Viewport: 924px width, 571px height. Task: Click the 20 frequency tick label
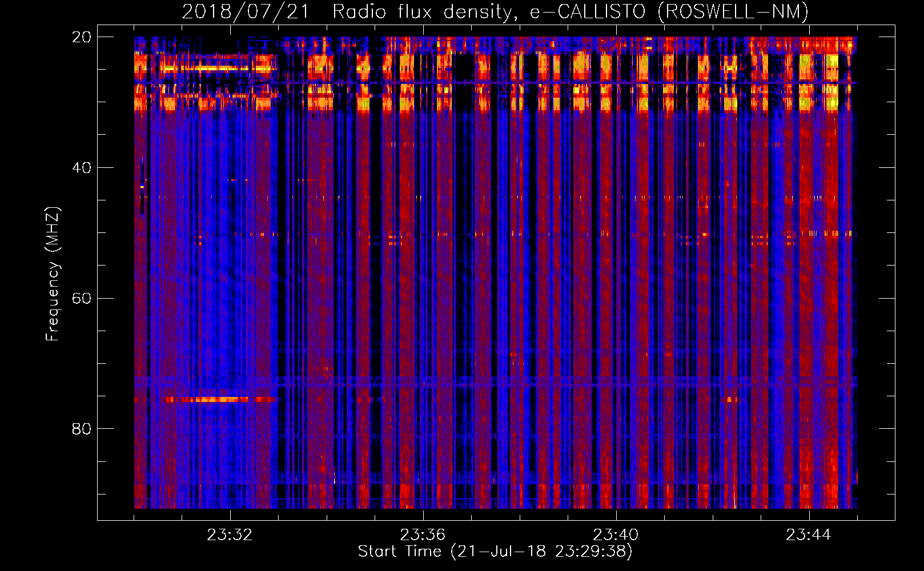click(82, 37)
